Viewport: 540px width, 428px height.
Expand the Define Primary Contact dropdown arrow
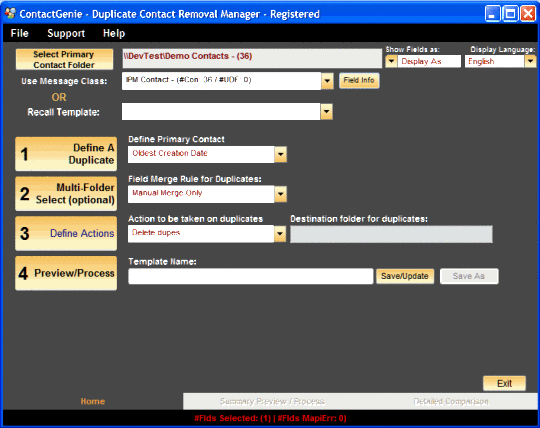point(281,154)
